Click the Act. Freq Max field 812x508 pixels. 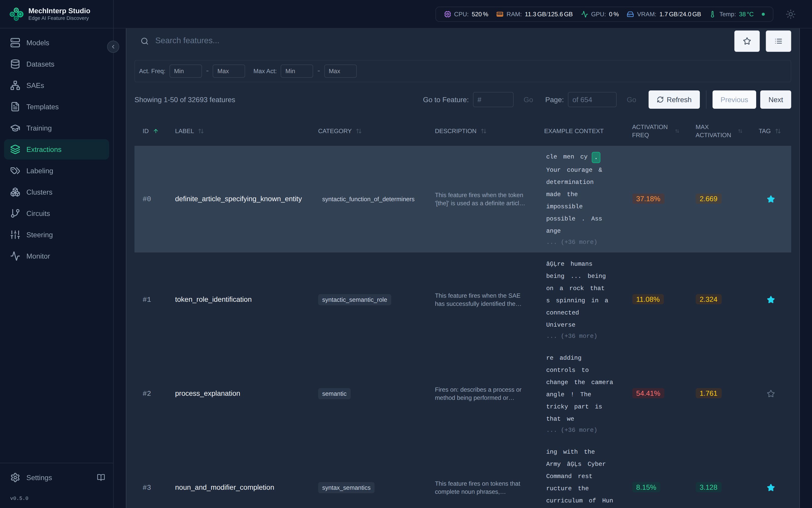click(228, 71)
